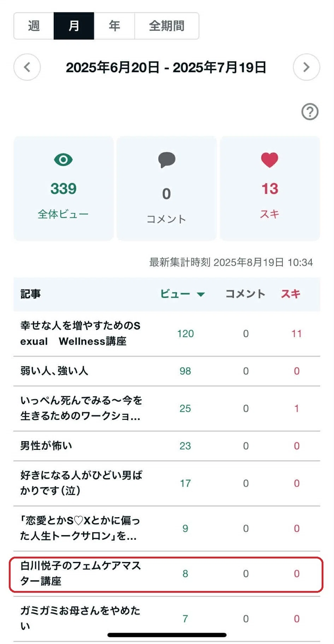The width and height of the screenshot is (334, 644).
Task: Sort articles by コメント column
Action: [x=245, y=294]
